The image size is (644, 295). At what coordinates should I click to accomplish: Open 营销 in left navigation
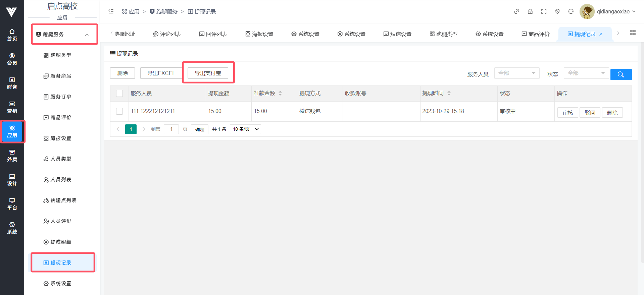[12, 107]
